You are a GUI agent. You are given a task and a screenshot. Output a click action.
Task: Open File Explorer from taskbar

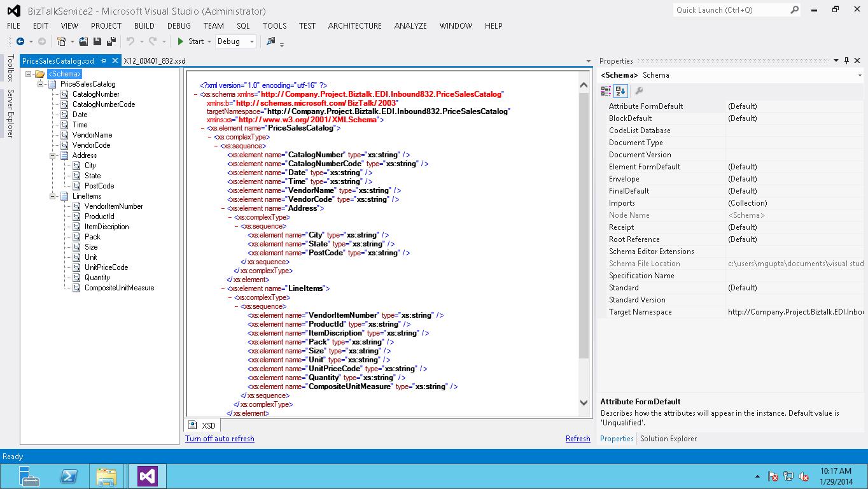pos(106,476)
